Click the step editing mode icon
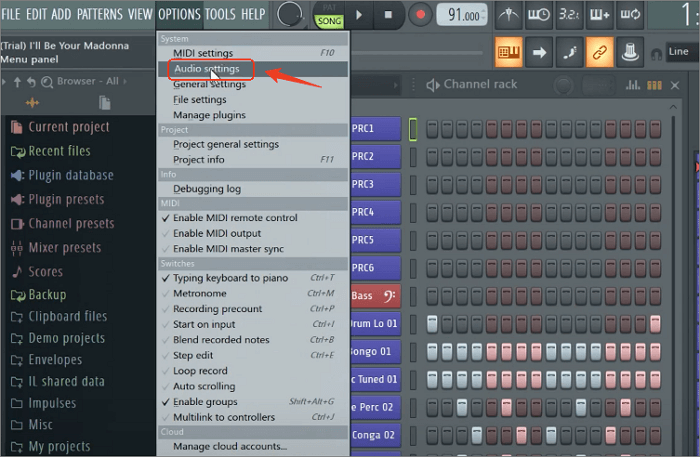The height and width of the screenshot is (457, 700). click(570, 53)
